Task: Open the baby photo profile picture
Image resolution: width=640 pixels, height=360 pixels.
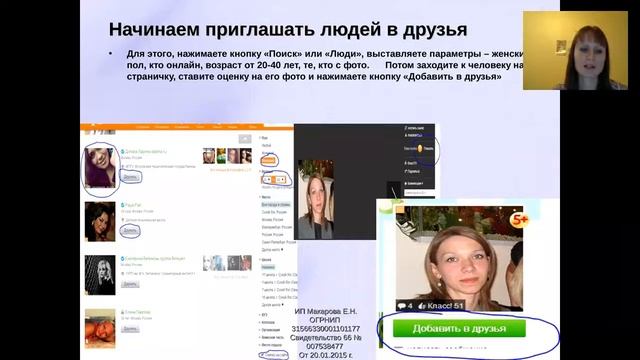Action: (100, 329)
